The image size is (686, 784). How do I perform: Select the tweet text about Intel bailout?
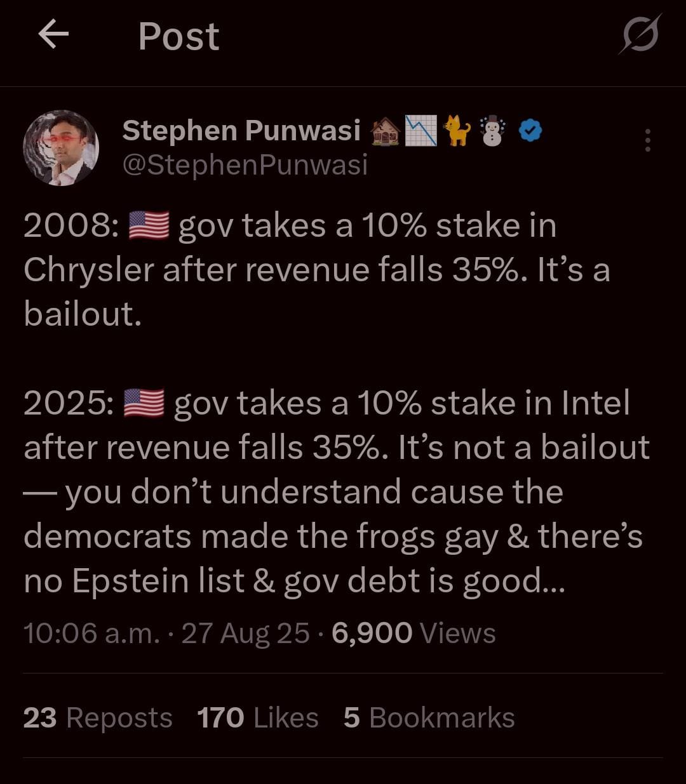pyautogui.click(x=337, y=492)
